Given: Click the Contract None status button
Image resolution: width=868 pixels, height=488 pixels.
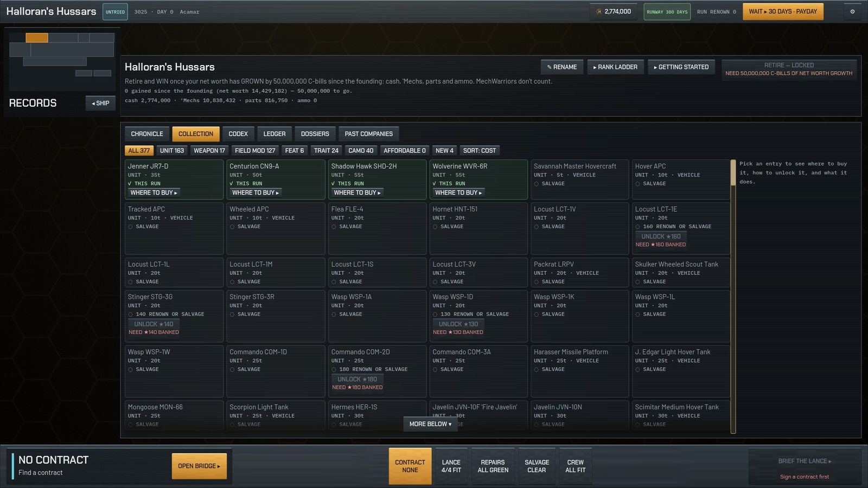Looking at the screenshot, I should coord(410,466).
